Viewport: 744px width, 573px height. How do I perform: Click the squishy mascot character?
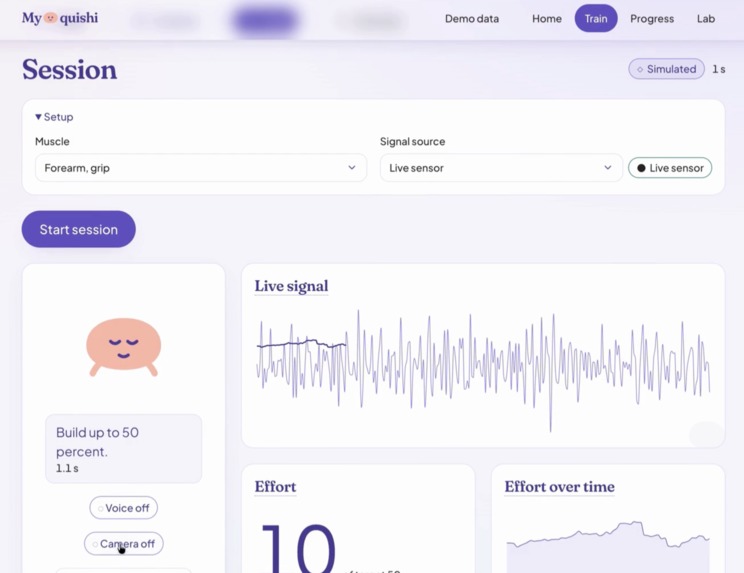coord(123,347)
